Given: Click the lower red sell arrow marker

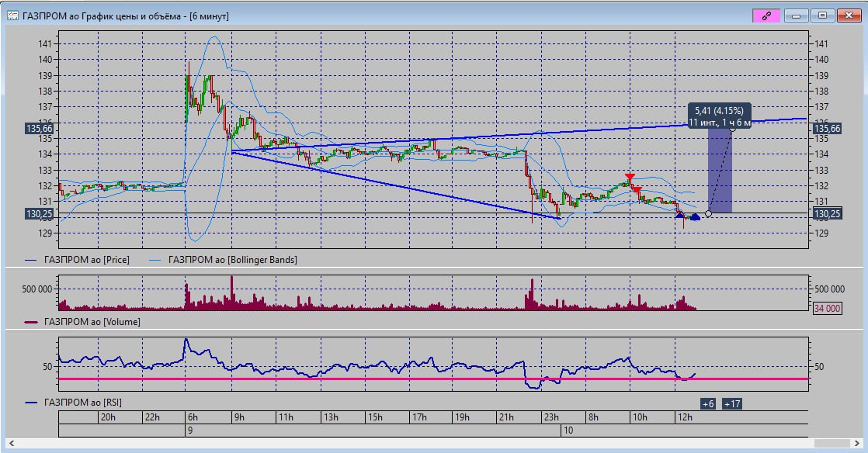Looking at the screenshot, I should (x=637, y=190).
